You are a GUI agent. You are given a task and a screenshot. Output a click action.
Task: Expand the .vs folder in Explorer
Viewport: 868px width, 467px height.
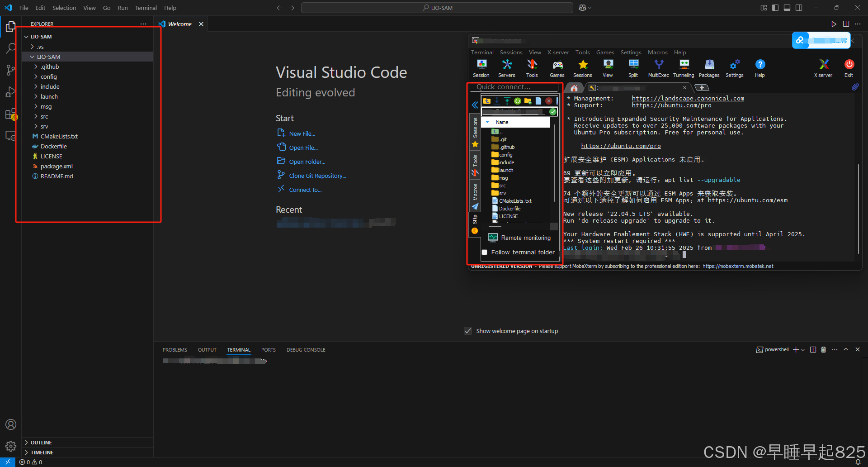click(33, 47)
